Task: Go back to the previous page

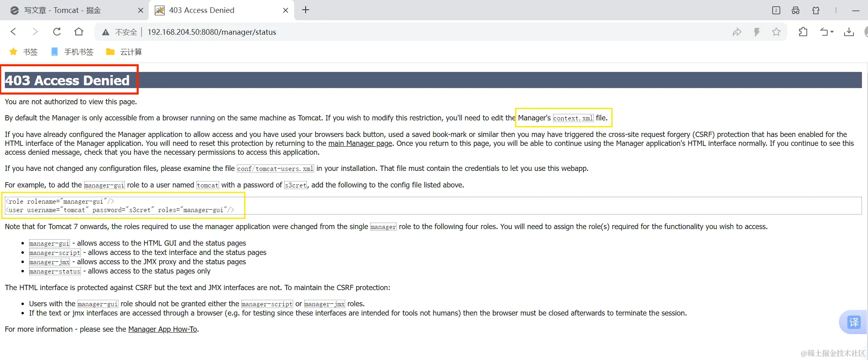Action: [13, 32]
